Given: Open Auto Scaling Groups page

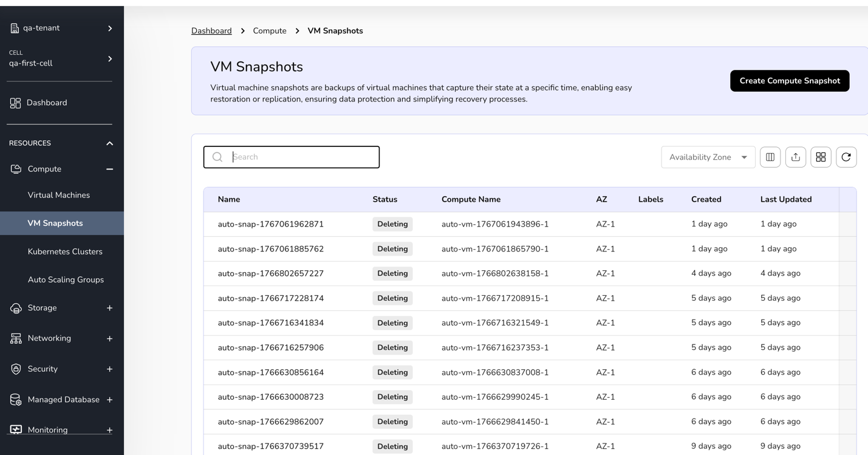Looking at the screenshot, I should tap(66, 279).
